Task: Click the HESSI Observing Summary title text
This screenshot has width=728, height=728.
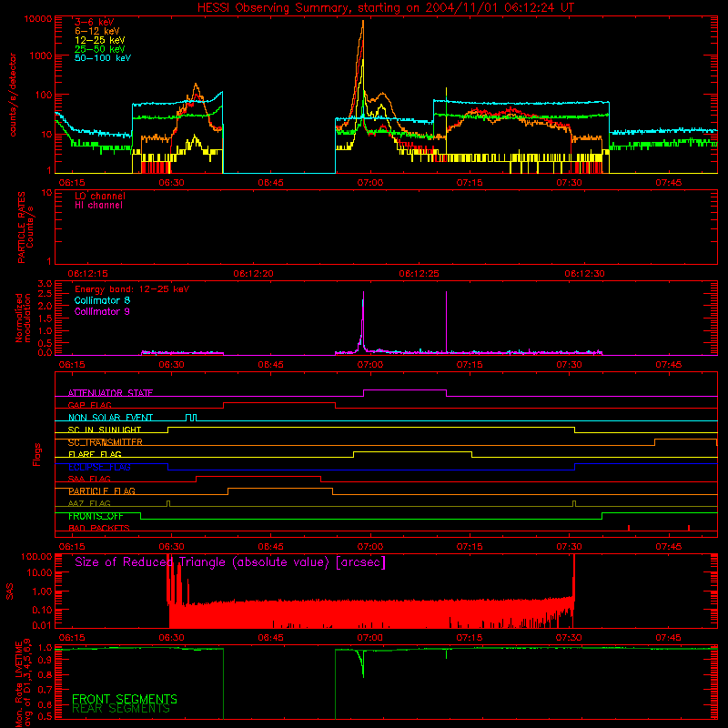Action: [x=386, y=8]
